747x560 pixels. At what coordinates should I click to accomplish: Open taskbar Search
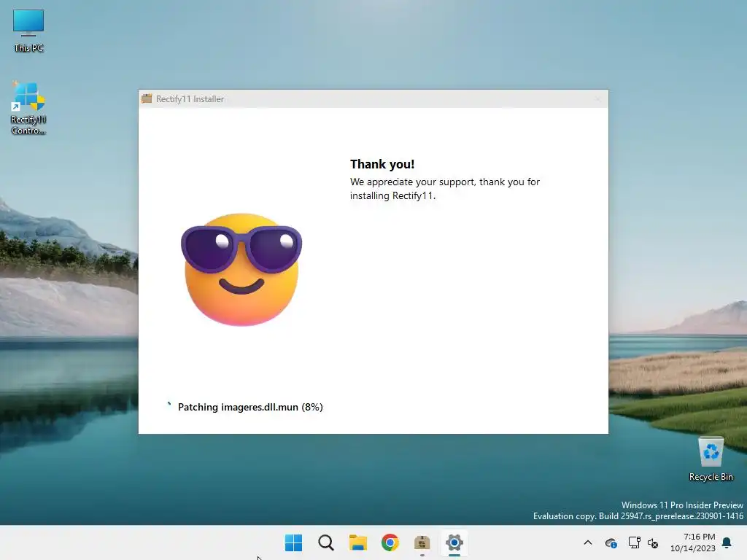(326, 542)
